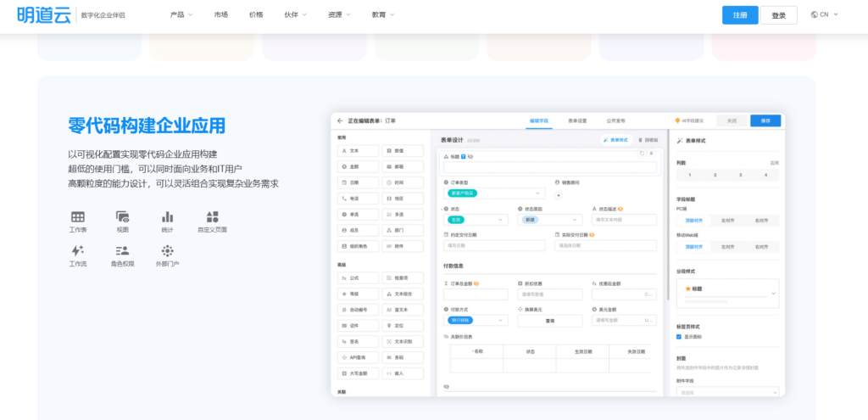
Task: Select the 邮箱 email field control
Action: 403,167
